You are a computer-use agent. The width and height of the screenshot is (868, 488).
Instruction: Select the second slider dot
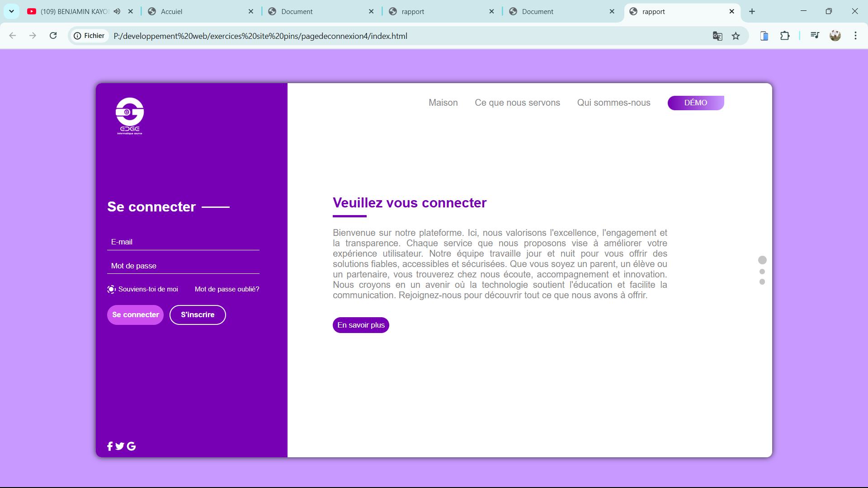[x=762, y=272]
